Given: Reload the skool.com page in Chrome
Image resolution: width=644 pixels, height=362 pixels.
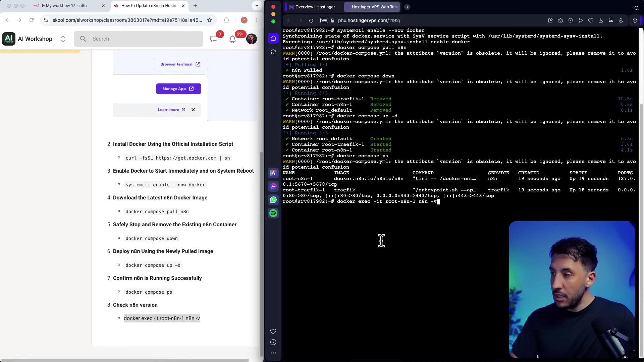Looking at the screenshot, I should tap(32, 20).
